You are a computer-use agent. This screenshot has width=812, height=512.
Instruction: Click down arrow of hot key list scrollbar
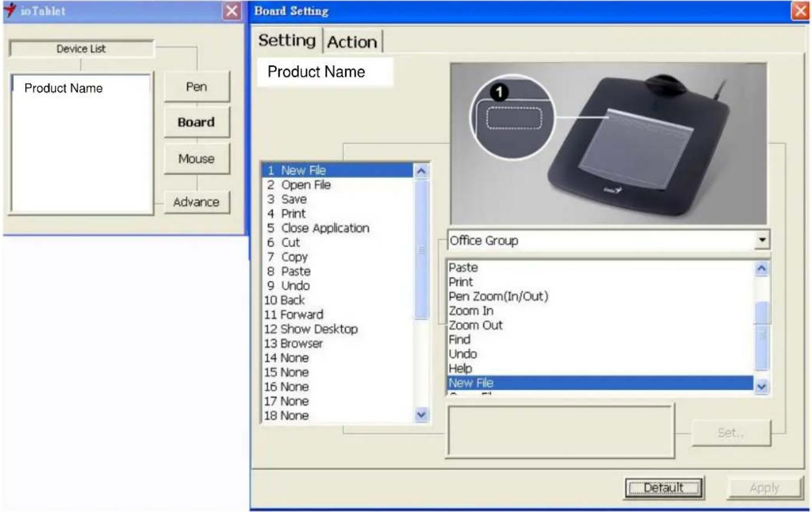coord(422,414)
